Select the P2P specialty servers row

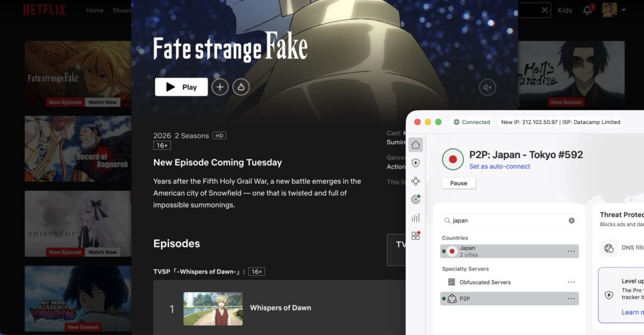click(x=509, y=298)
